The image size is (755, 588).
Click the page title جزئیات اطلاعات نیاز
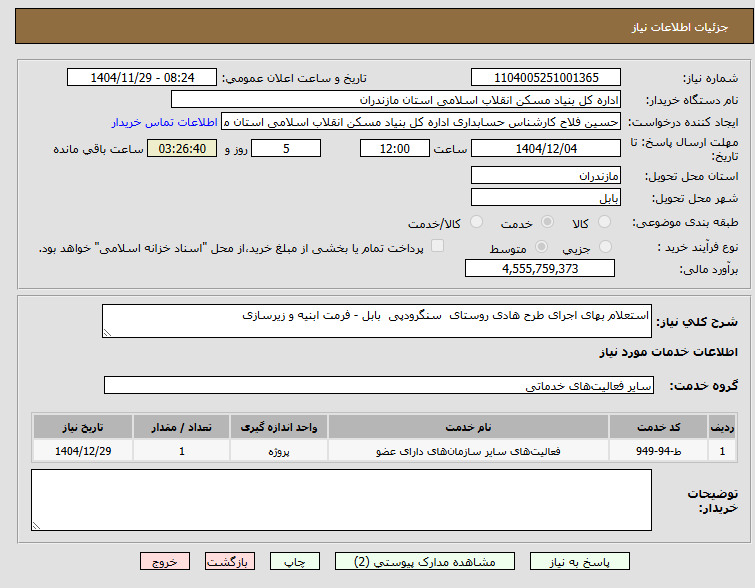(x=680, y=27)
